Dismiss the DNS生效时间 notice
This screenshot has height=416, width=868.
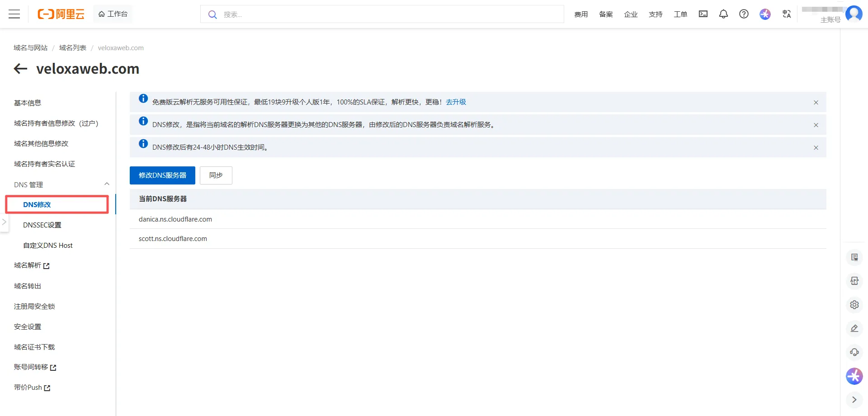[x=816, y=148]
